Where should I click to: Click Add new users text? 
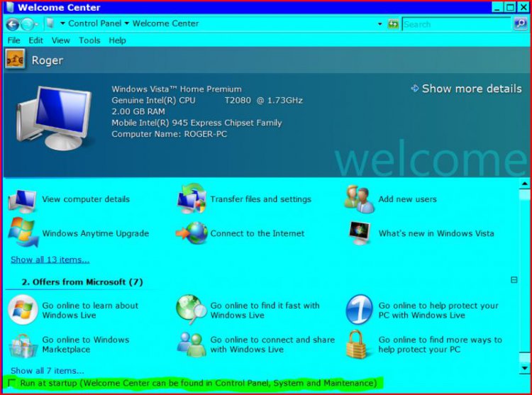[x=407, y=199]
